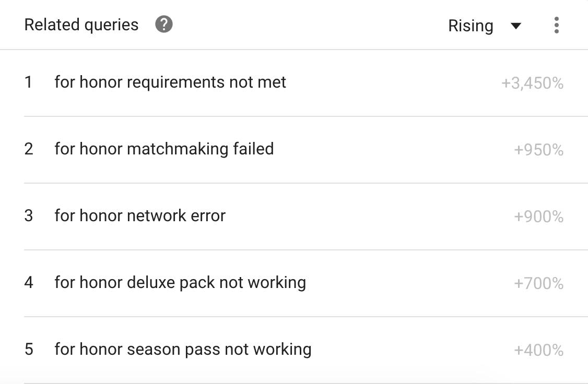Click "for honor network error" query
The image size is (588, 384).
pos(140,216)
